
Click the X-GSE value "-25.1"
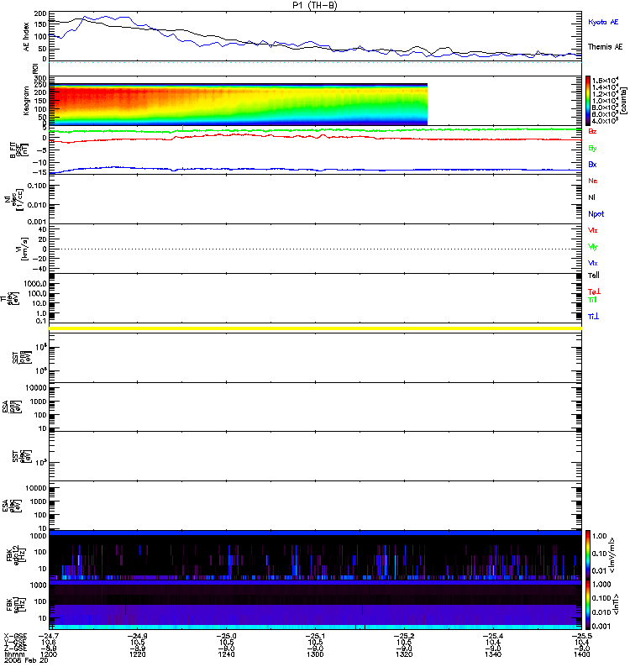315,636
